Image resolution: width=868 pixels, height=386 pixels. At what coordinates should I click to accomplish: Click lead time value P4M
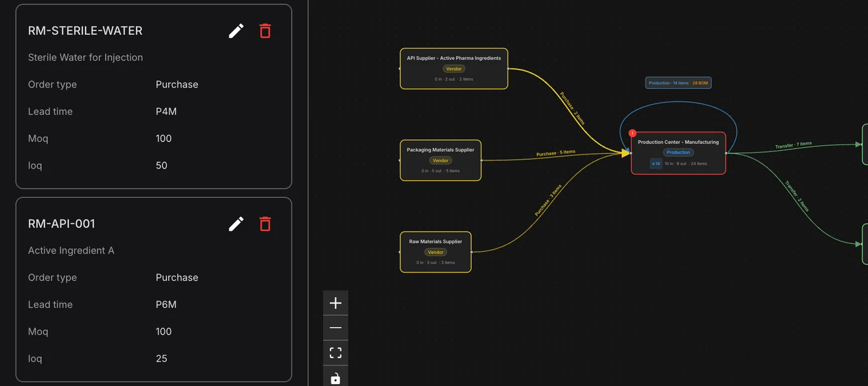(166, 112)
